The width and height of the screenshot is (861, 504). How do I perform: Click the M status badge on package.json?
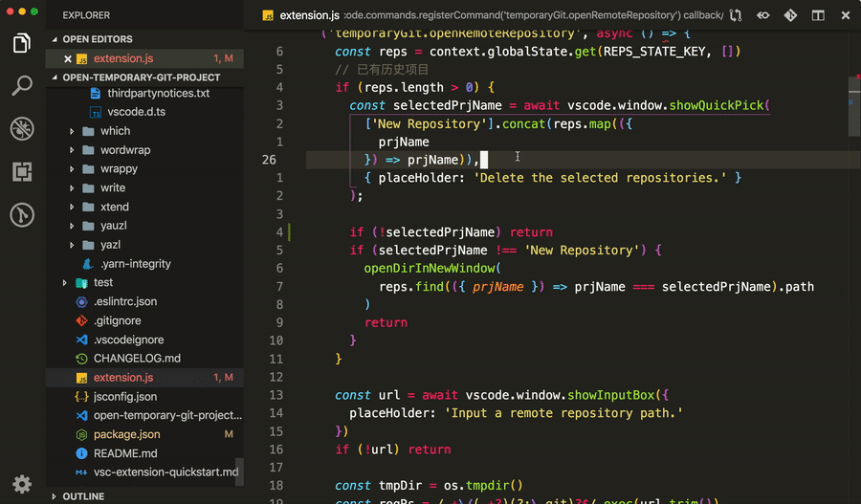click(229, 434)
